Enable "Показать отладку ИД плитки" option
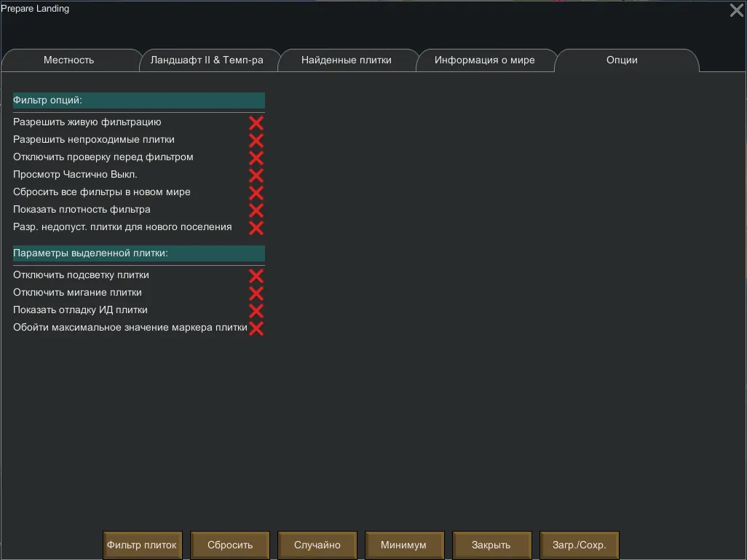 pyautogui.click(x=256, y=311)
